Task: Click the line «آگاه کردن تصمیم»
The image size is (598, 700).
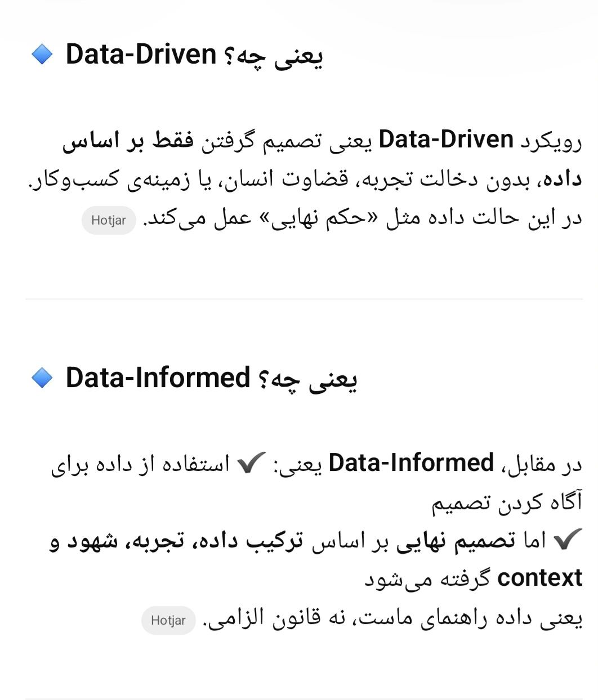Action: (x=507, y=502)
